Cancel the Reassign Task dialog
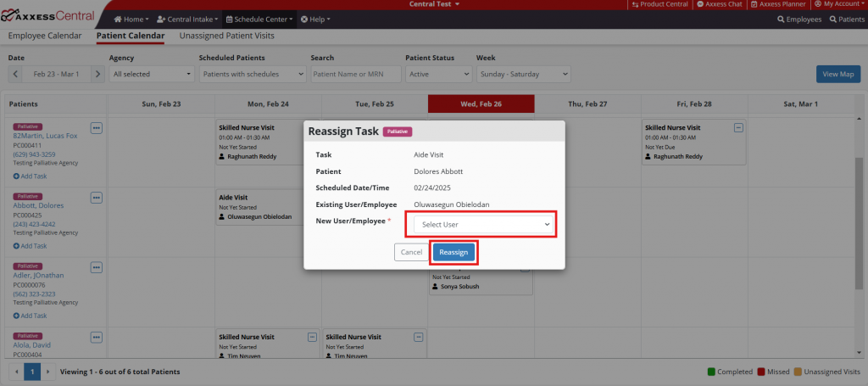The height and width of the screenshot is (386, 868). [411, 252]
